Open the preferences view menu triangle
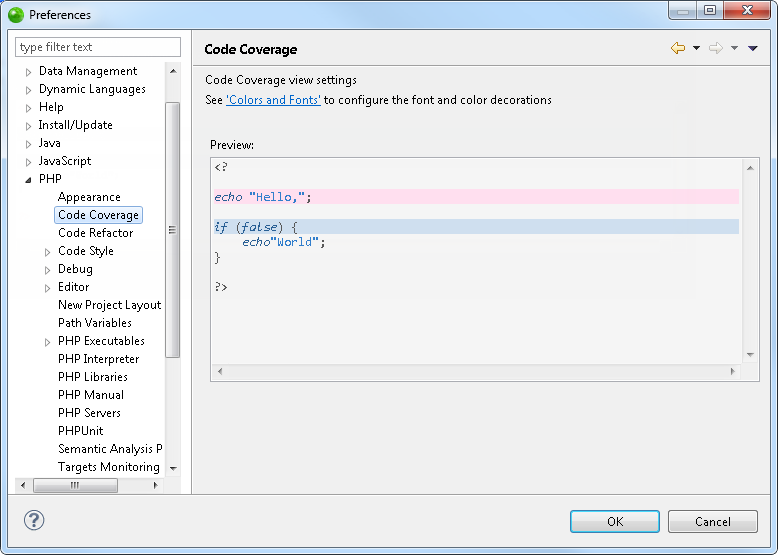This screenshot has height=555, width=778. (753, 48)
